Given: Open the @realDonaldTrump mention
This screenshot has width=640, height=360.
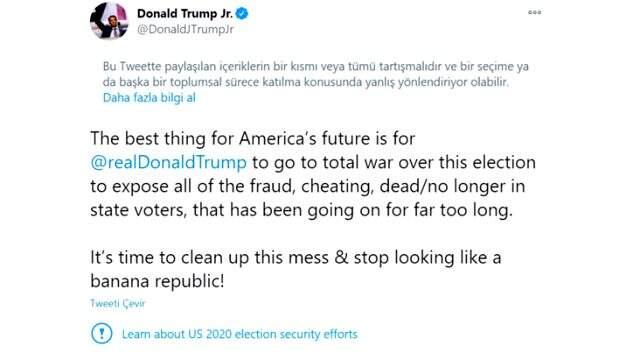Looking at the screenshot, I should (x=169, y=162).
